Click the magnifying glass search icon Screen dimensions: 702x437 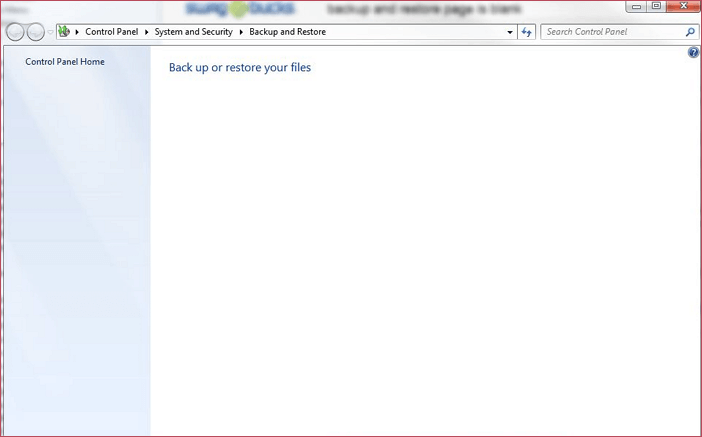coord(690,32)
